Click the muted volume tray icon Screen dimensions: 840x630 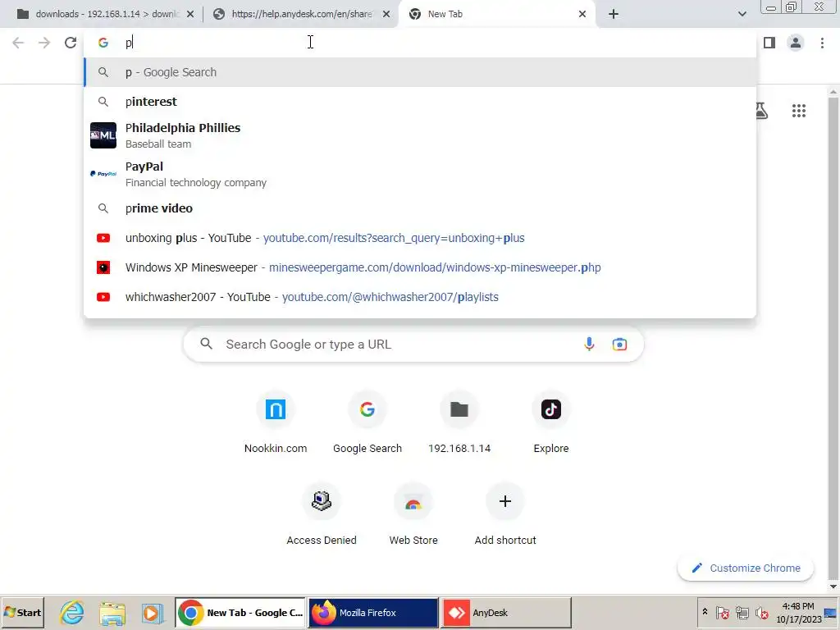coord(761,613)
